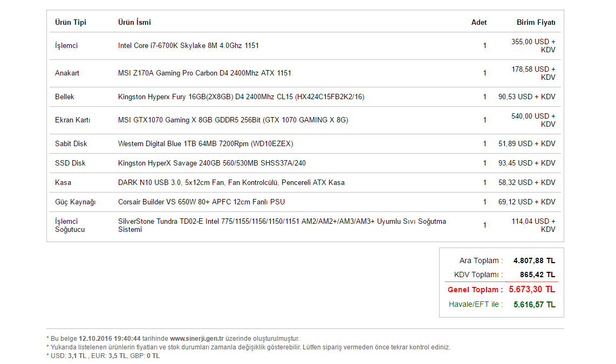Click the green 'Havale/EFT ile :' label
Image resolution: width=616 pixels, height=364 pixels.
[476, 304]
